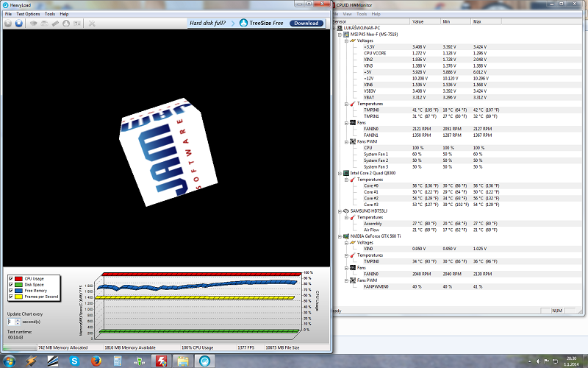The height and width of the screenshot is (368, 588).
Task: Open Action Center flag tray icon
Action: point(547,361)
